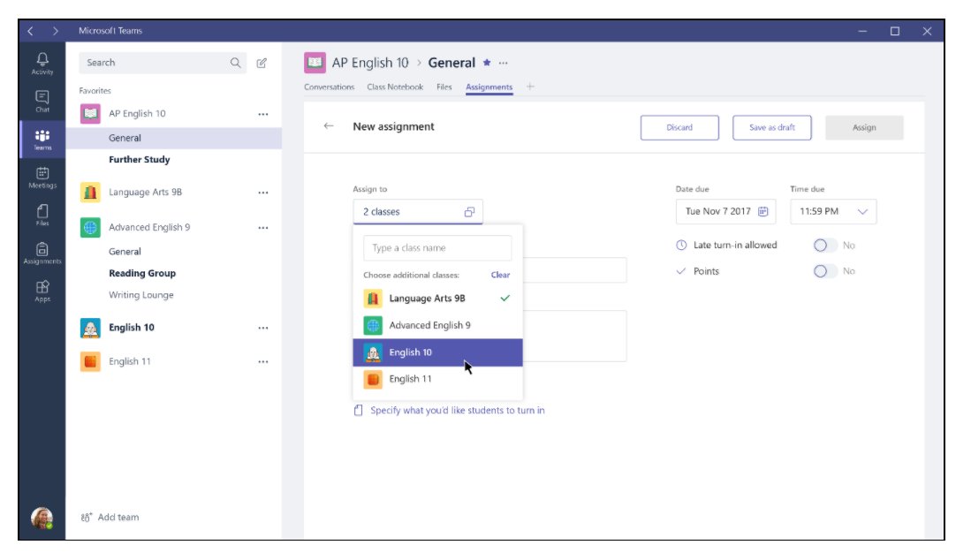Open the Apps icon
Screen dimensions: 971x560
click(x=42, y=291)
